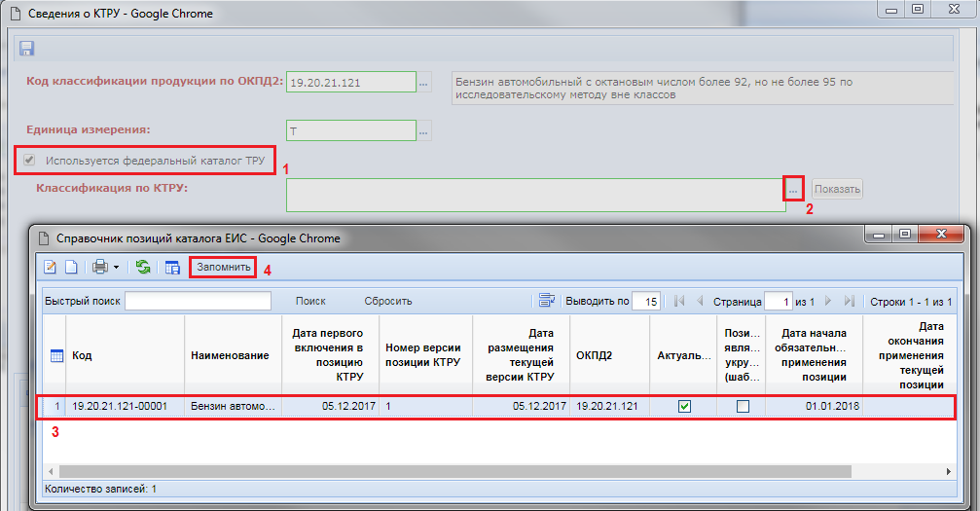Image resolution: width=980 pixels, height=511 pixels.
Task: Click the filter settings icon near 'Выводить по'
Action: [x=547, y=301]
